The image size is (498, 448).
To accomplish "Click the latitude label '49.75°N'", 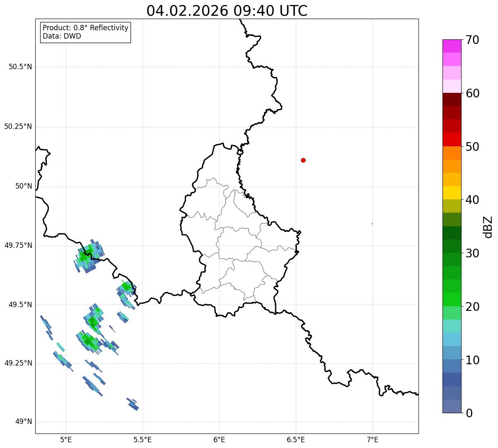I will (18, 245).
